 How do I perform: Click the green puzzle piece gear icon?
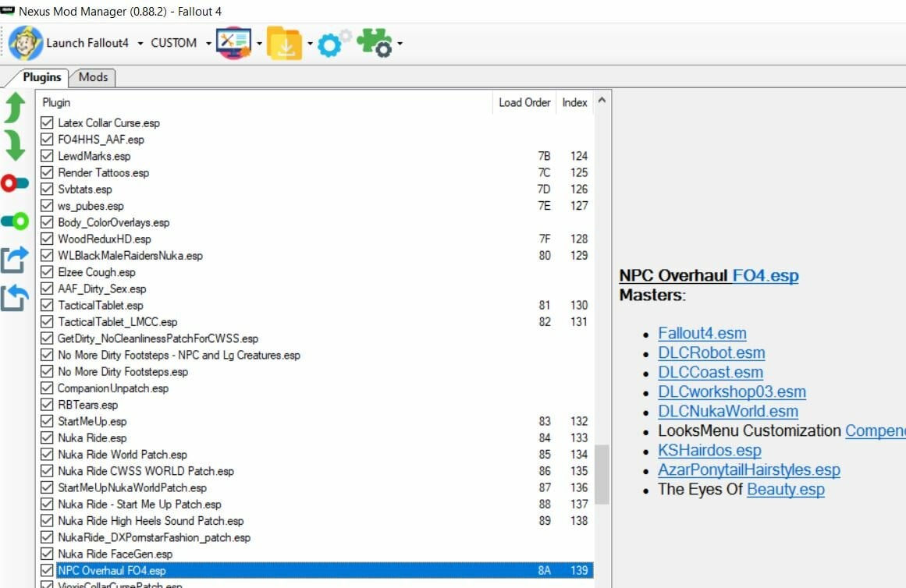pos(375,44)
